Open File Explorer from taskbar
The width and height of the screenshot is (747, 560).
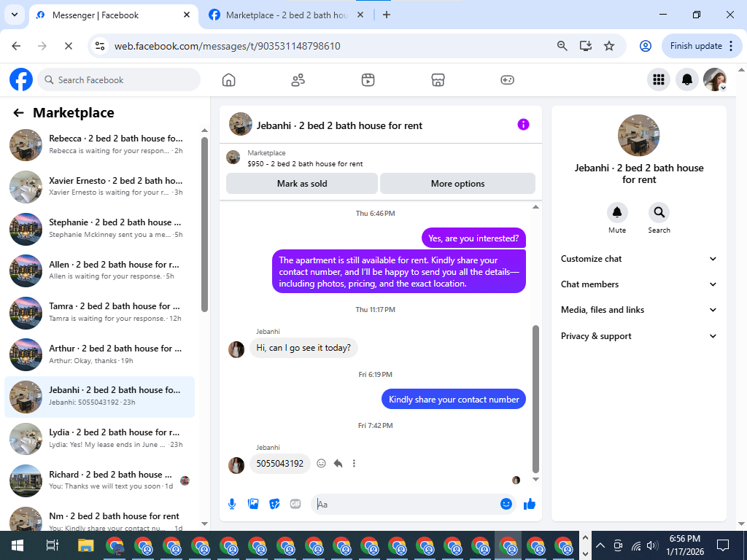coord(86,545)
